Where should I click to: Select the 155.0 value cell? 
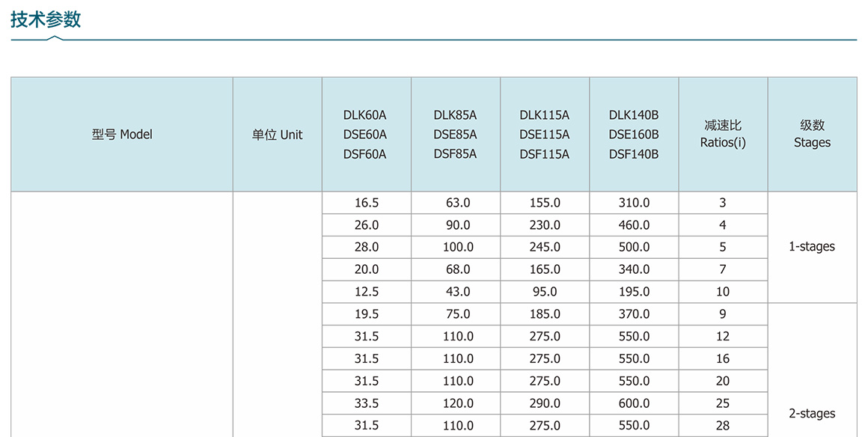click(x=545, y=203)
